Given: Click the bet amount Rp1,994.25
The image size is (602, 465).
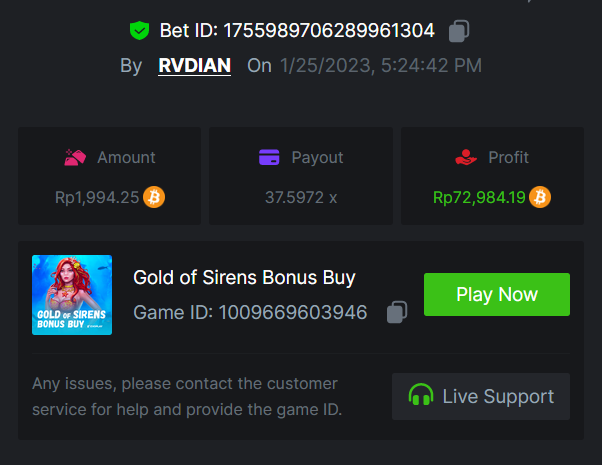Looking at the screenshot, I should pyautogui.click(x=97, y=197).
